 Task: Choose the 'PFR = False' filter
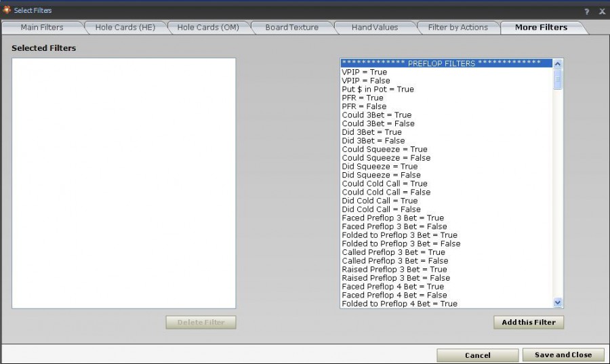coord(364,106)
